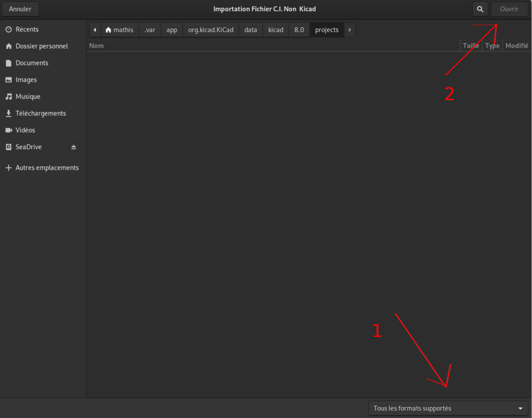Click the path bar right arrow

pos(350,30)
